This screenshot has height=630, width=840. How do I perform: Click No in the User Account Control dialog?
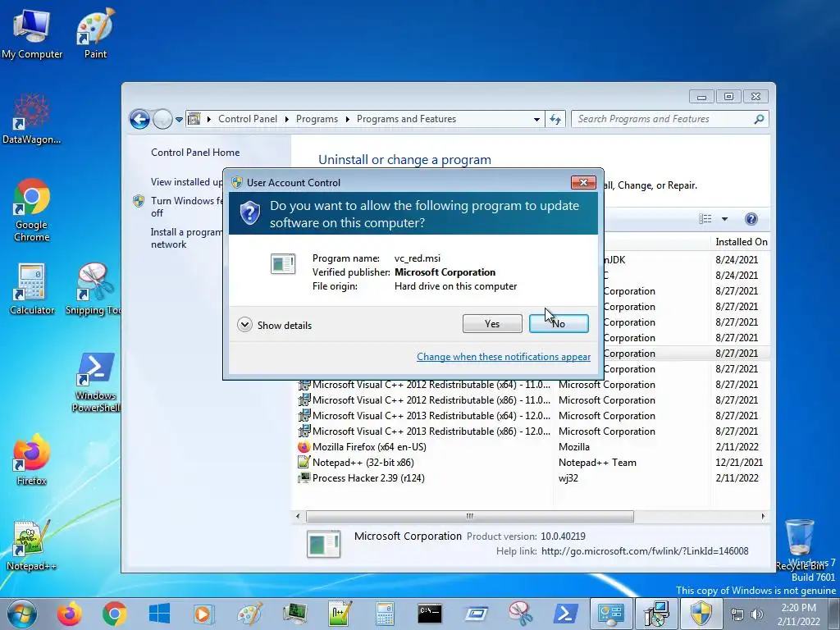[559, 323]
